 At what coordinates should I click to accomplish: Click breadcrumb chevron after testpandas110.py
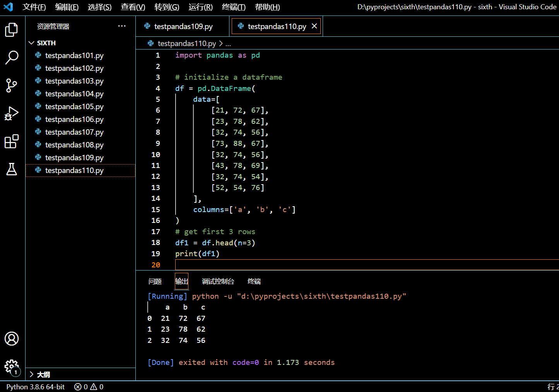pos(221,43)
